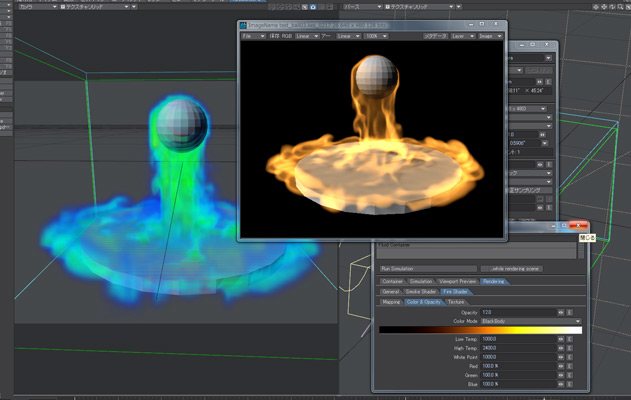The height and width of the screenshot is (400, 631).
Task: Open the Smoke Shader tab
Action: tap(423, 291)
